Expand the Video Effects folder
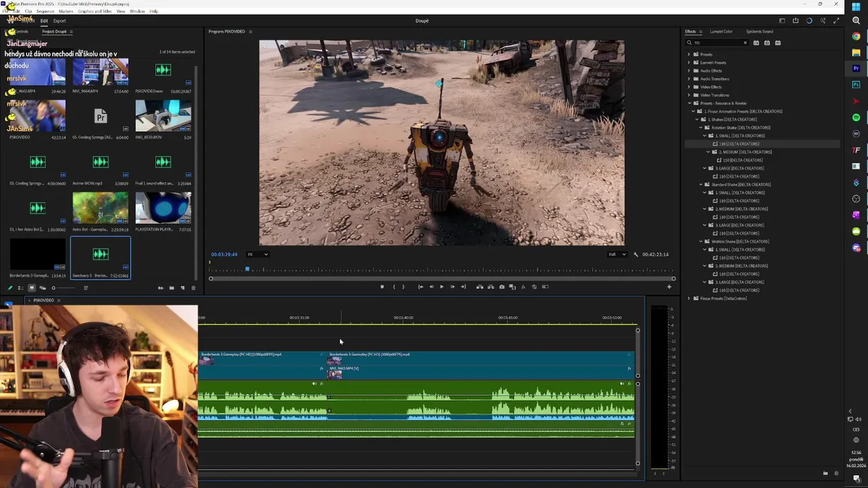The width and height of the screenshot is (868, 488). click(689, 87)
